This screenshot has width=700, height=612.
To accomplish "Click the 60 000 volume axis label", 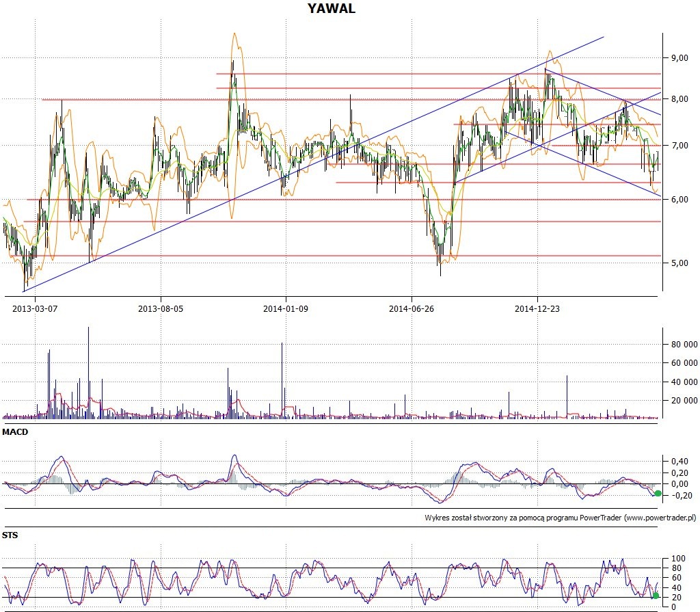I will [x=684, y=362].
